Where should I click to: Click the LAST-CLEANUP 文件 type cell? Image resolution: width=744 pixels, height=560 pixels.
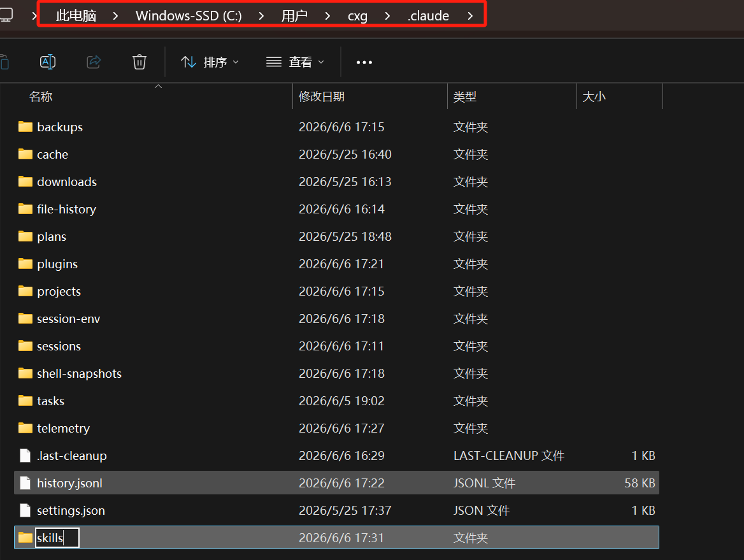click(x=509, y=456)
